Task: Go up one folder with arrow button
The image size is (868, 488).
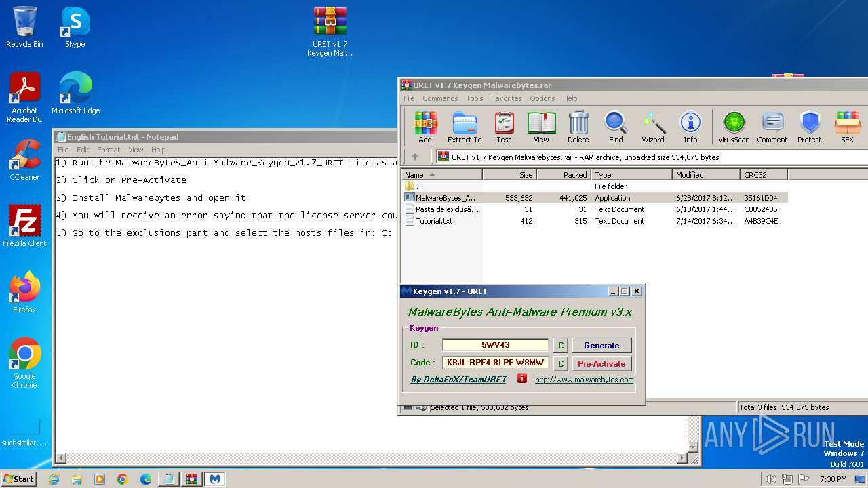Action: coord(415,157)
